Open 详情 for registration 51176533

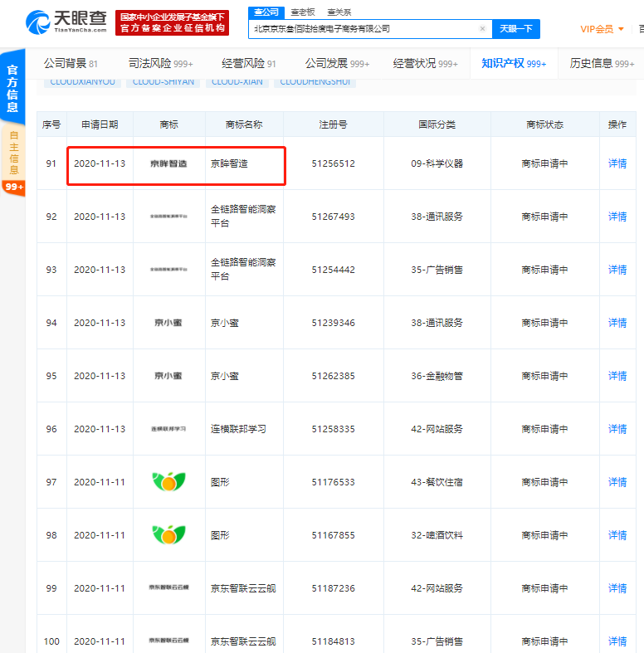617,482
